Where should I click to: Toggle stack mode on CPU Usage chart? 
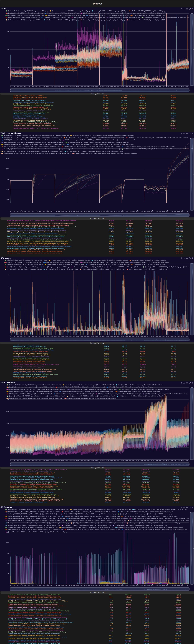(x=187, y=258)
